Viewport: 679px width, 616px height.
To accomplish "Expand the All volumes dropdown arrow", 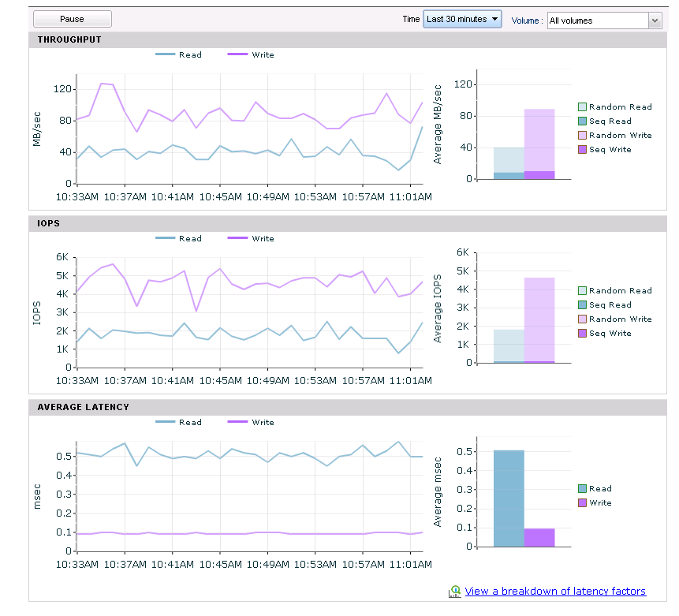I will (x=655, y=21).
